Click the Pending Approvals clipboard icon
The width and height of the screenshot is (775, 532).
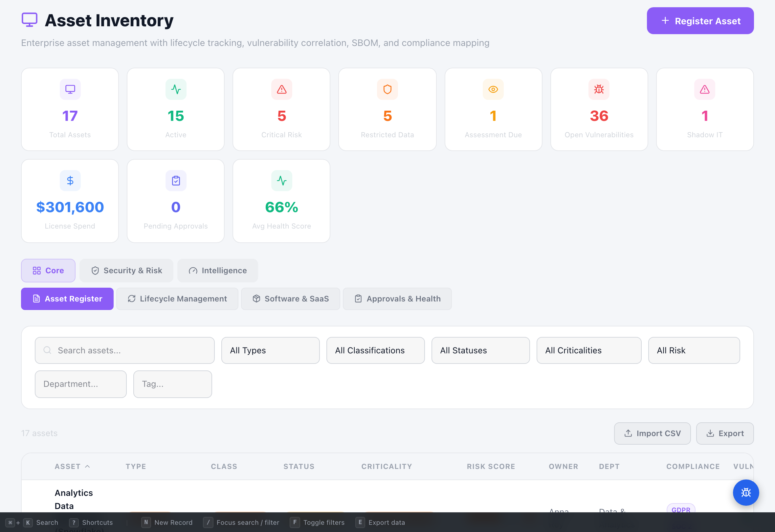175,180
